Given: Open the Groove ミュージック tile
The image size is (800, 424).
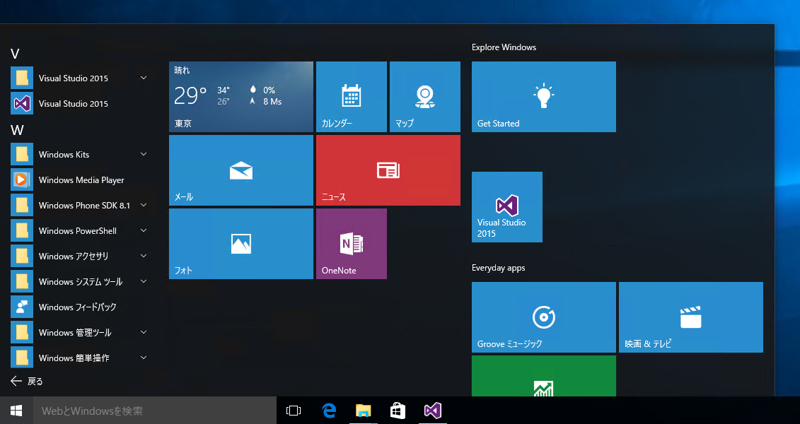Looking at the screenshot, I should pos(544,317).
